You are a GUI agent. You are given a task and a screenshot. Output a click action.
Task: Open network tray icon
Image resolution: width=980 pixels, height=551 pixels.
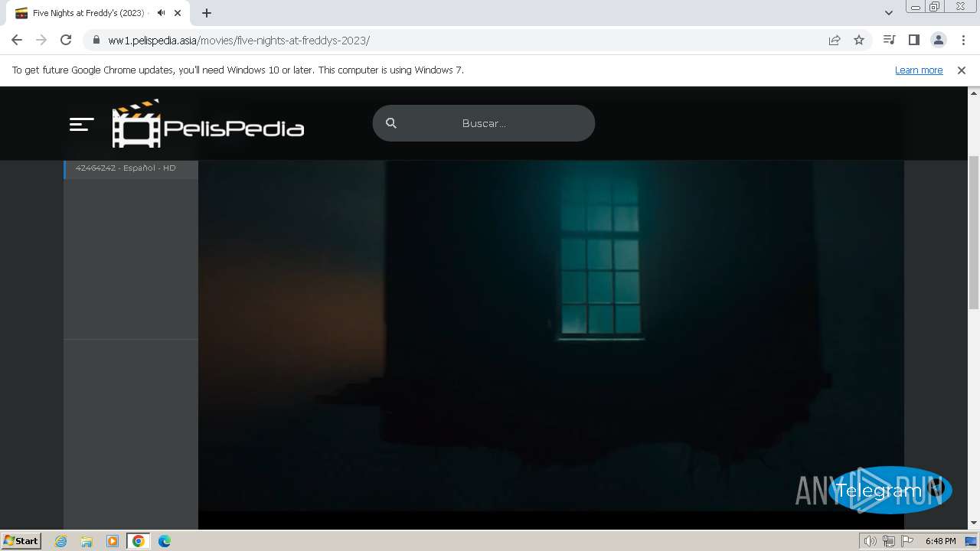point(889,541)
